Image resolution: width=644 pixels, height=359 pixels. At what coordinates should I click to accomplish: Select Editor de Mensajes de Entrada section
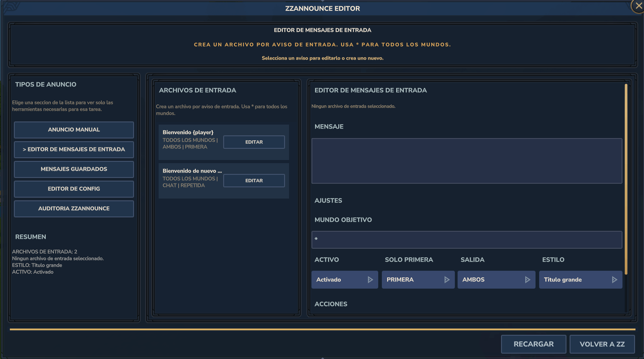[x=74, y=149]
